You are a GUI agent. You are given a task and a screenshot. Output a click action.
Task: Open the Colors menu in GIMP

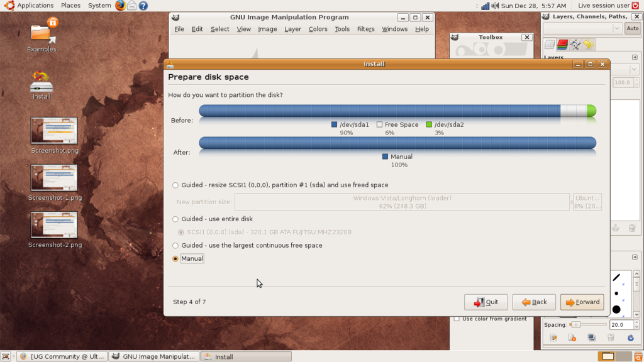pos(318,29)
